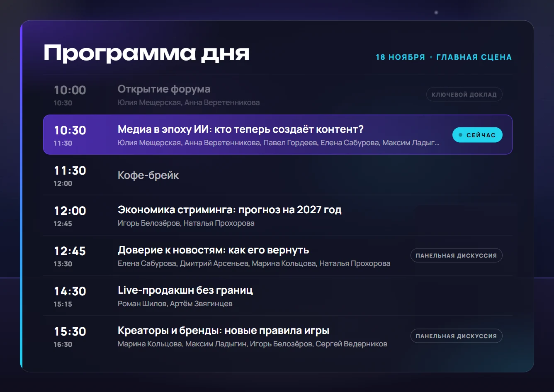The width and height of the screenshot is (554, 392).
Task: Click the 16:30 end time
Action: point(63,344)
